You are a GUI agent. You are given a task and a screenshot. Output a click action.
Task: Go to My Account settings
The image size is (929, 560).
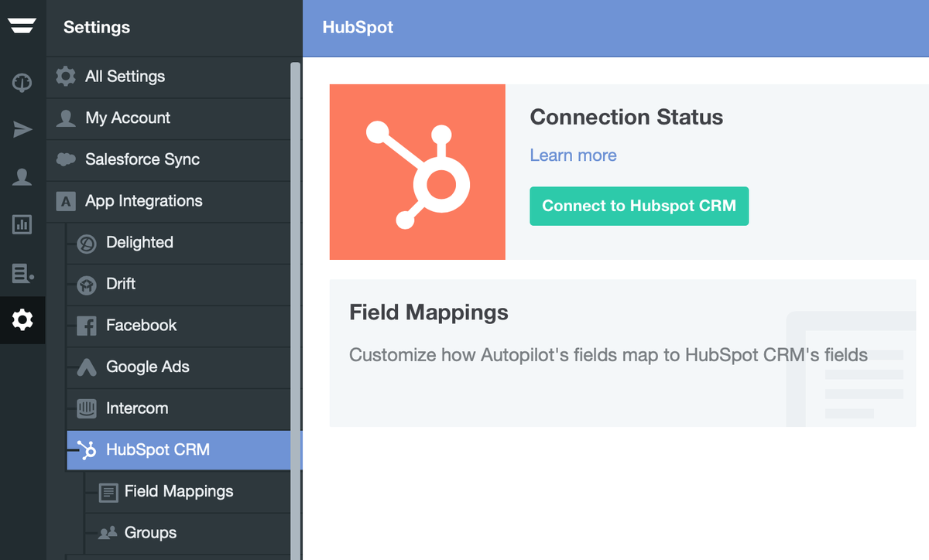[x=128, y=118]
